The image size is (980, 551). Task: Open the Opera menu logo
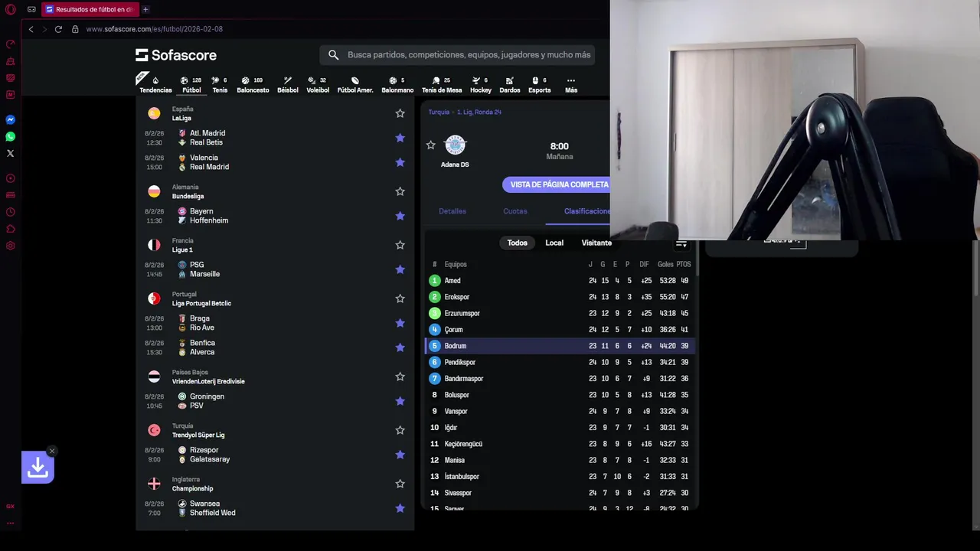click(11, 10)
